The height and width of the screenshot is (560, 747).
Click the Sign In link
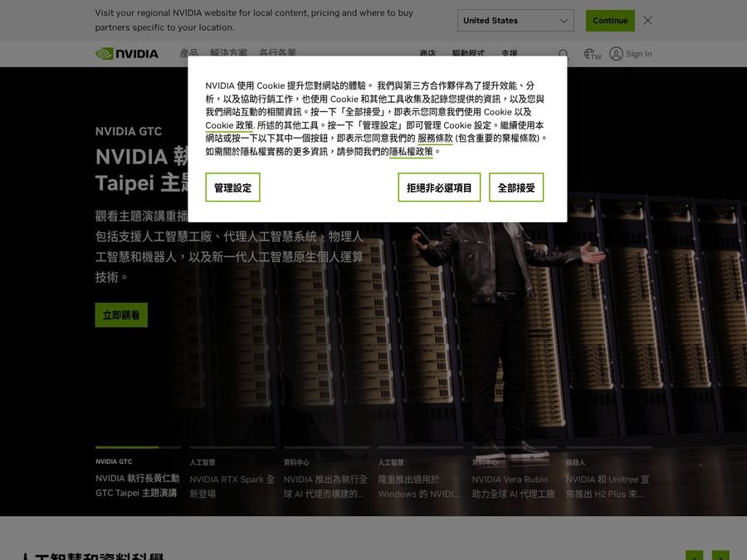point(639,54)
